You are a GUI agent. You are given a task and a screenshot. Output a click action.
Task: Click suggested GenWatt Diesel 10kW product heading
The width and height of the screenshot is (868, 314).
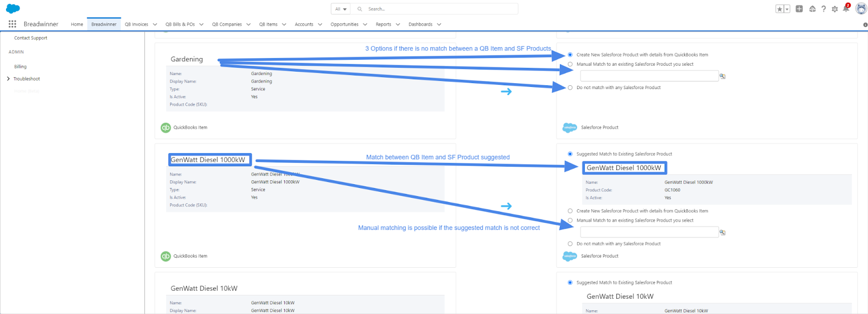[620, 297]
